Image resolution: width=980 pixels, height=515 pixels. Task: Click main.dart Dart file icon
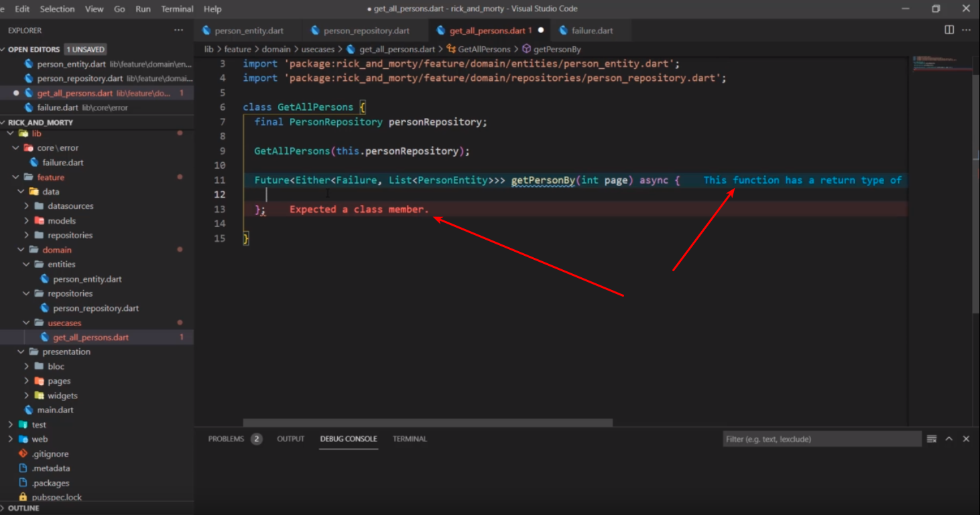(x=29, y=410)
